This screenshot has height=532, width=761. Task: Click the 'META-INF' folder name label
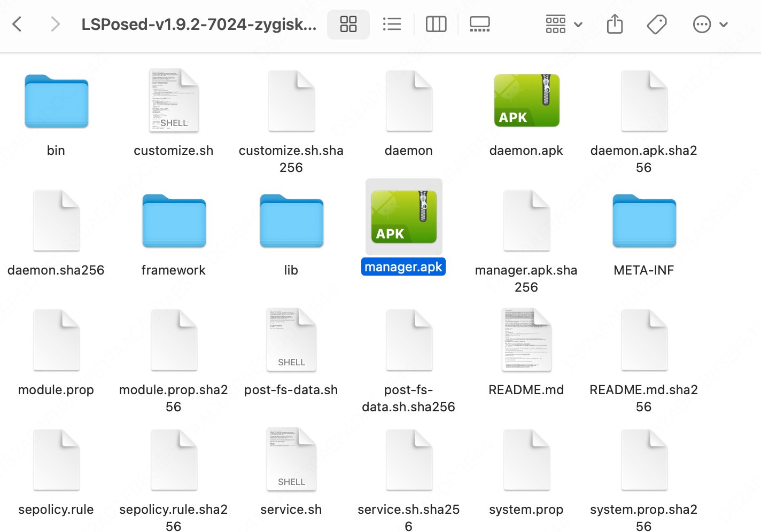(644, 270)
